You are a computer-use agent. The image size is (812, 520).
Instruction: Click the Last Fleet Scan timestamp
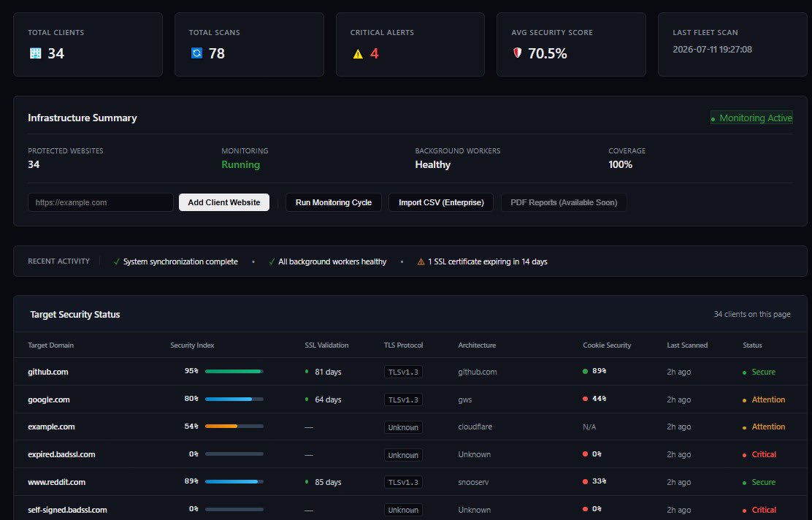[712, 50]
